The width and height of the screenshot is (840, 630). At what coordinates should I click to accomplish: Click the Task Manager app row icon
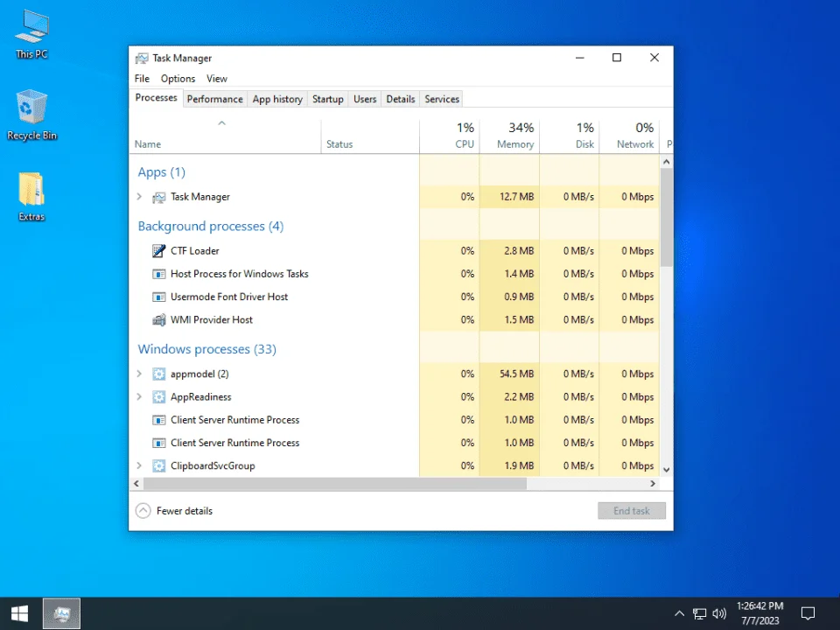pyautogui.click(x=158, y=197)
